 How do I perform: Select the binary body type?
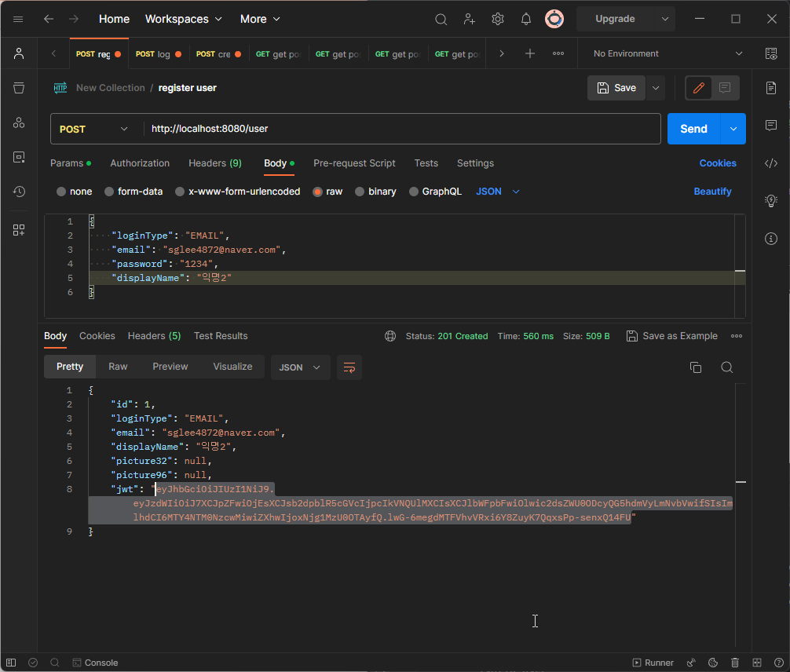(x=375, y=192)
